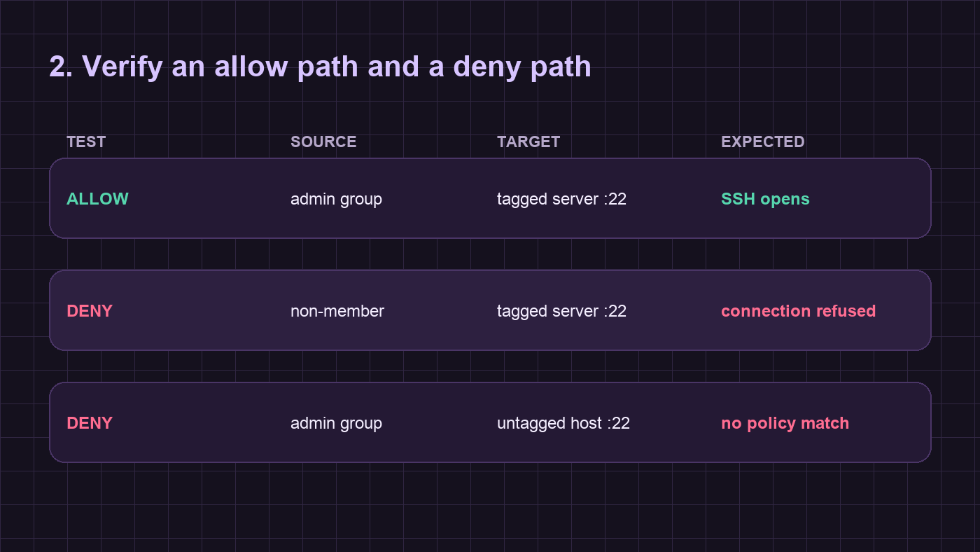980x552 pixels.
Task: Click "tagged server :22" in non-member row
Action: pos(561,312)
